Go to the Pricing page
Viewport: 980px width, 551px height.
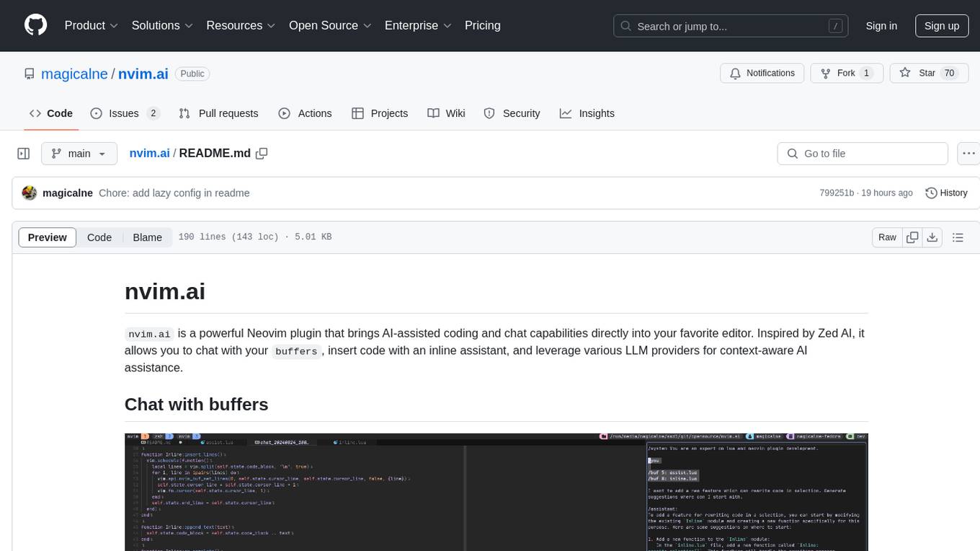tap(483, 25)
